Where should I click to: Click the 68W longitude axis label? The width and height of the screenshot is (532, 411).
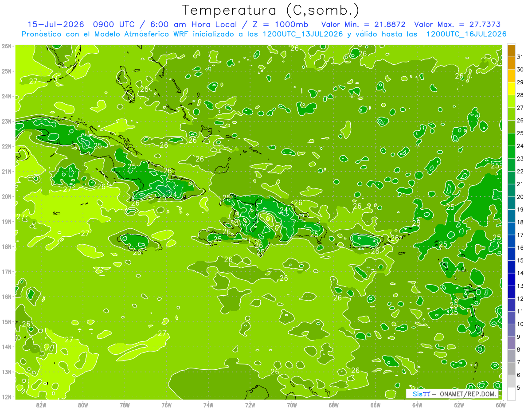334,405
